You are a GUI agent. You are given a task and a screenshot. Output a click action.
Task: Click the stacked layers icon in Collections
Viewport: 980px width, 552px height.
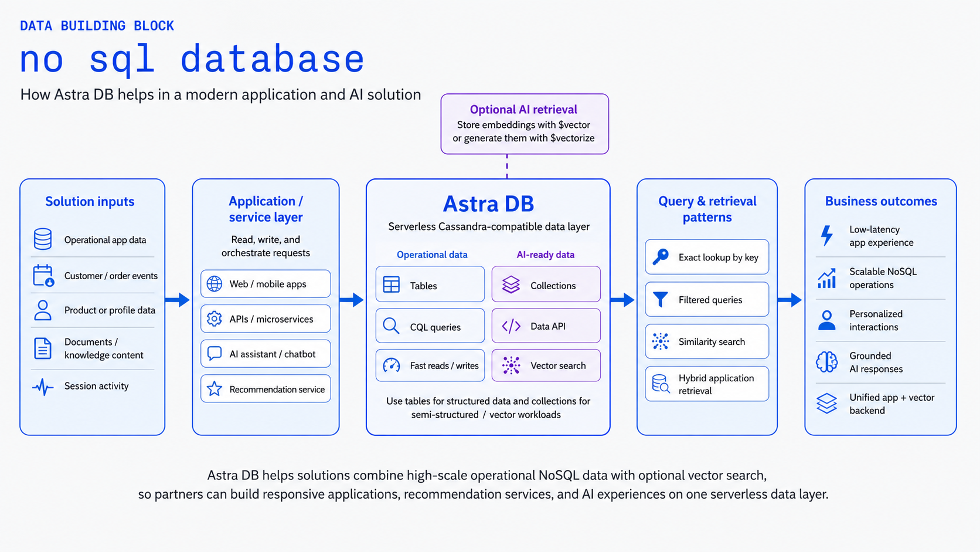coord(511,285)
